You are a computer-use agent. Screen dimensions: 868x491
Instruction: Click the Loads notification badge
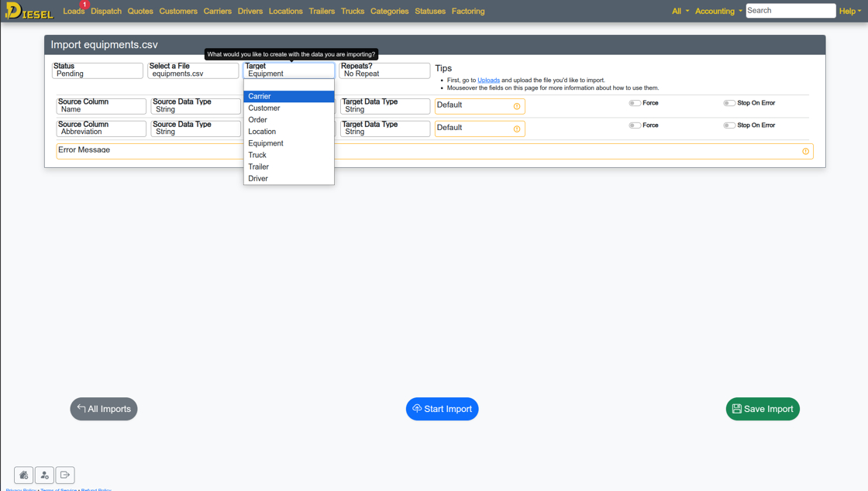(x=84, y=5)
